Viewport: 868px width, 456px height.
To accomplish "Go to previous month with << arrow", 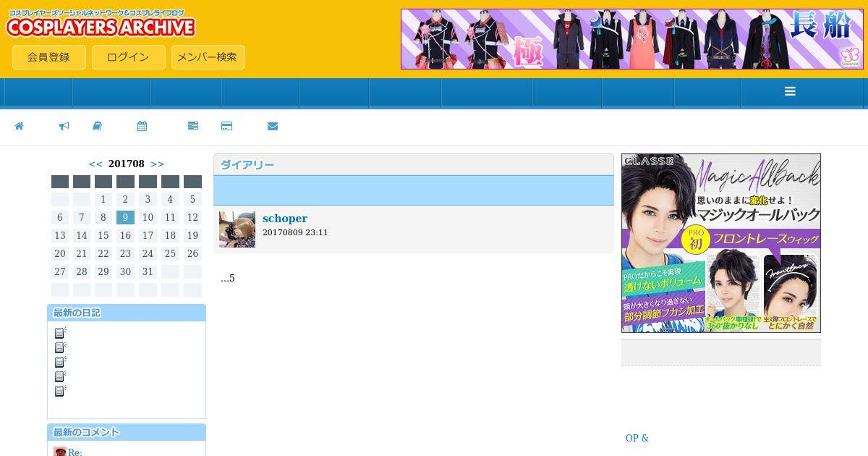I will (95, 164).
